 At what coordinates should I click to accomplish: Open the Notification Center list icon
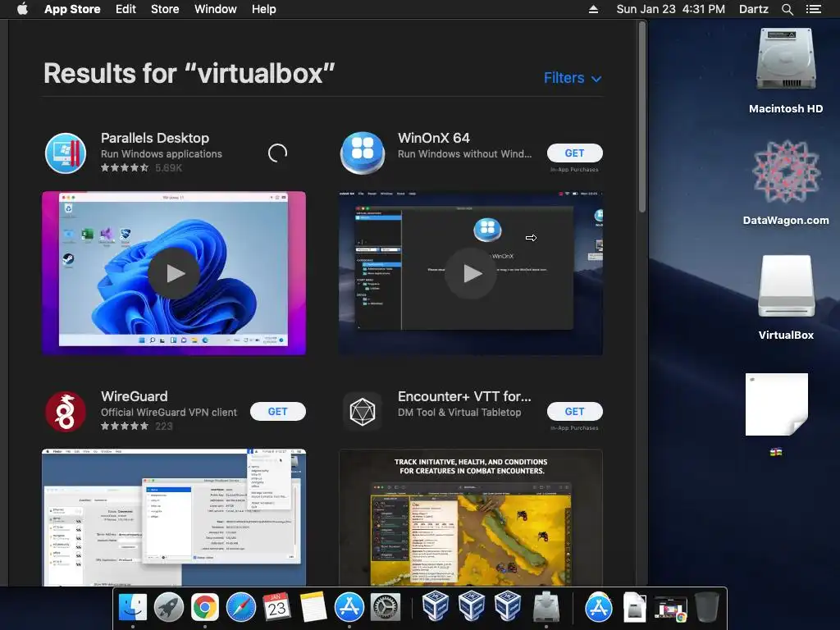pyautogui.click(x=813, y=9)
